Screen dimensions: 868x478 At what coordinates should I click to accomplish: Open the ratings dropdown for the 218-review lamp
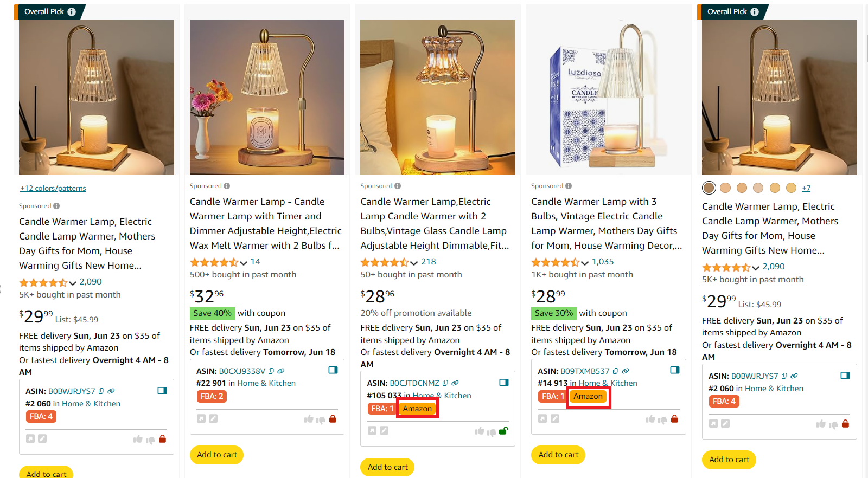[x=414, y=262]
